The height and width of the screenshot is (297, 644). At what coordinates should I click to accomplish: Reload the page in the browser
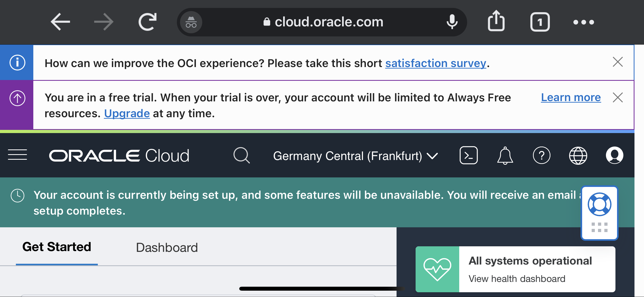coord(148,22)
